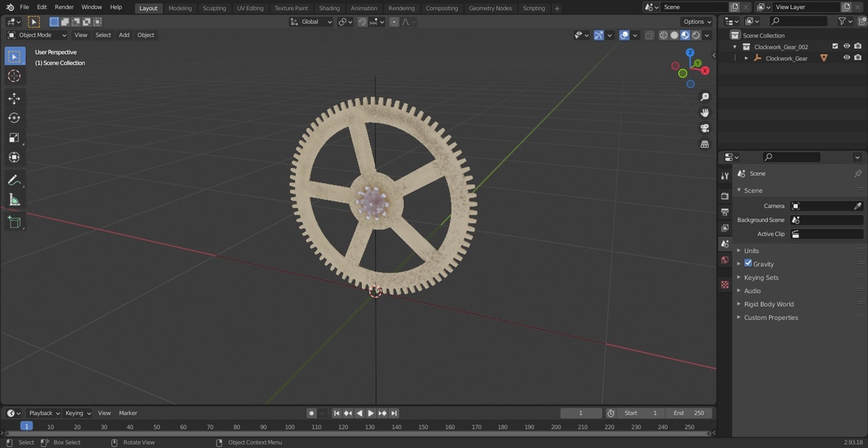868x448 pixels.
Task: Click the End frame field
Action: point(688,413)
